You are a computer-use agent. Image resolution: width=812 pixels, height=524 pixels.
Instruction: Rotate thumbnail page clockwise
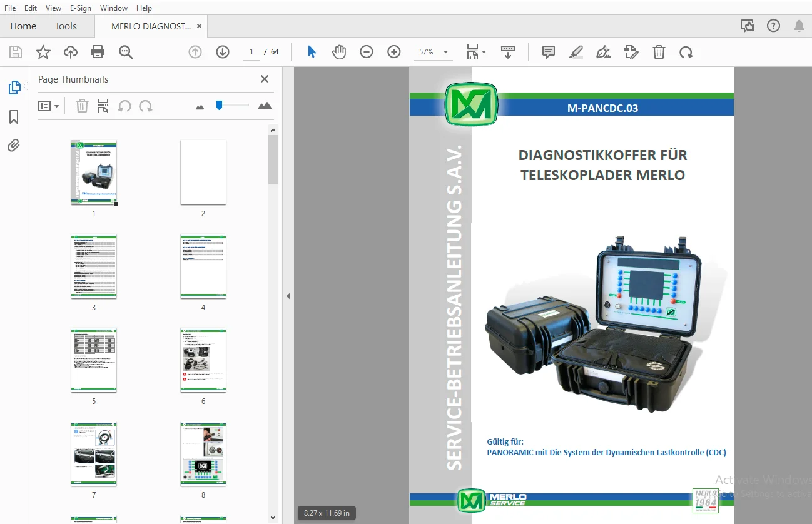146,106
